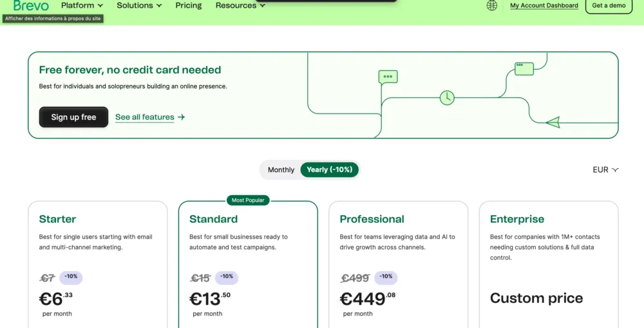Open the See all features link
Viewport: 644px width, 328px height.
[144, 117]
